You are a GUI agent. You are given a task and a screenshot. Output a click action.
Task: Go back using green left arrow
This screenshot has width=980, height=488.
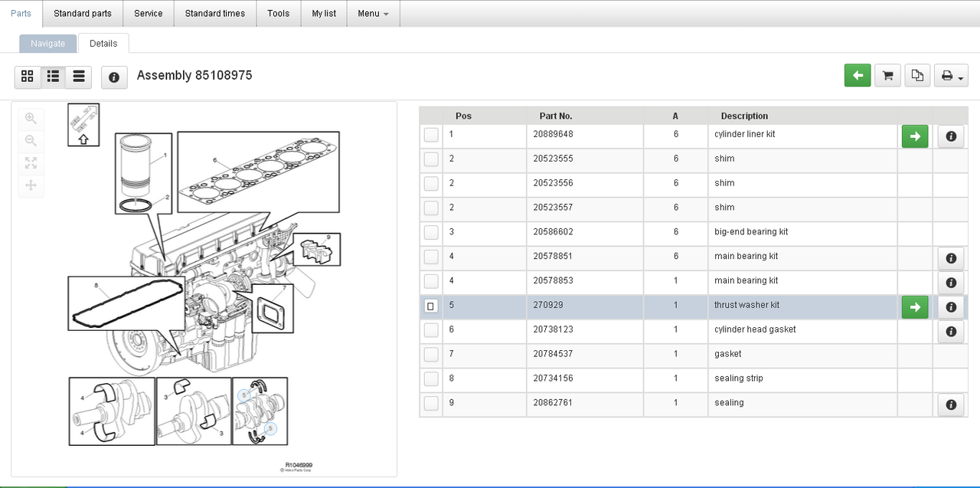coord(857,75)
